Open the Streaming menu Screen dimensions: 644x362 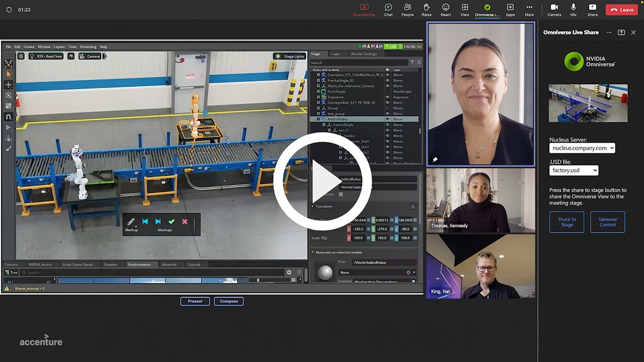pos(87,46)
